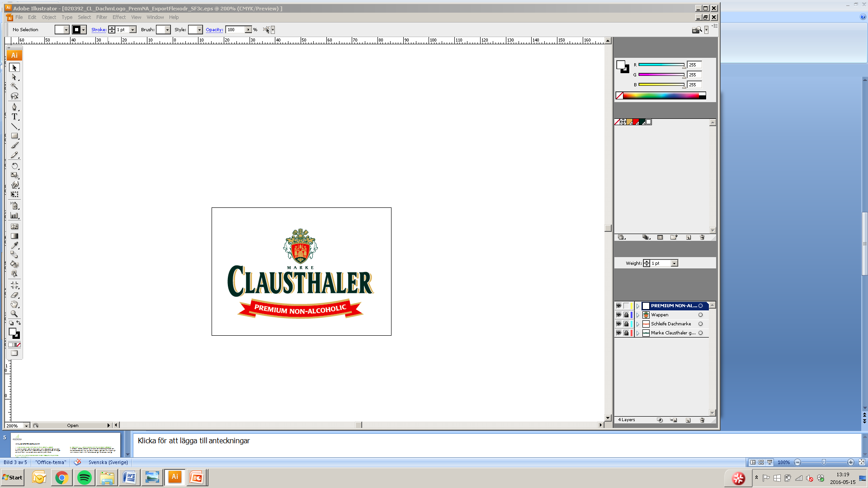Expand the PREMIUM NON-AL... layer
The image size is (868, 488).
pos(638,306)
